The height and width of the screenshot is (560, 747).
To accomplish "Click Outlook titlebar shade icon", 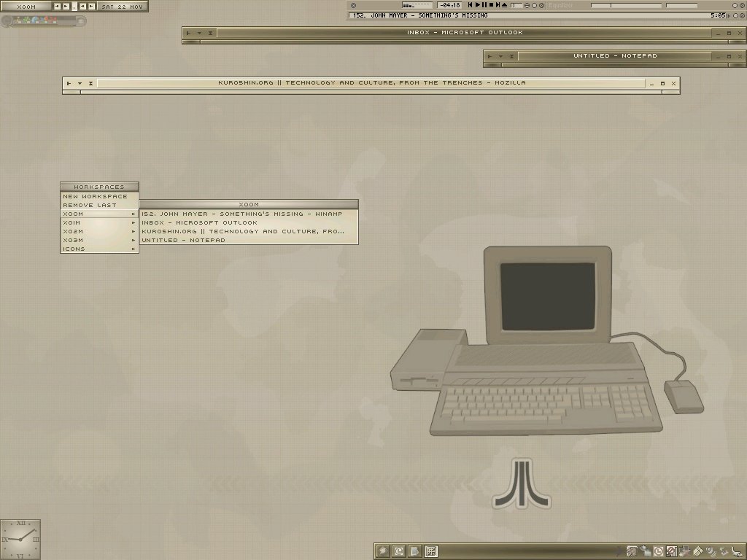I will pyautogui.click(x=210, y=34).
